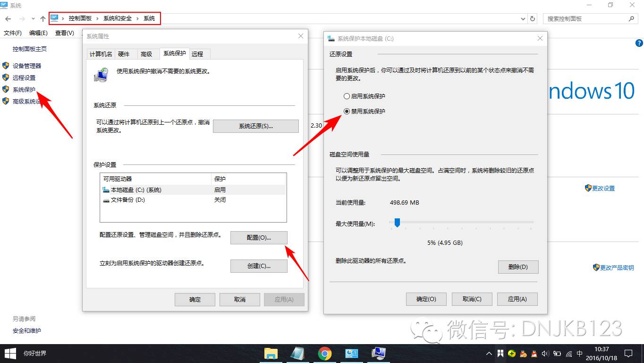This screenshot has height=363, width=644.
Task: Show hidden system tray icons
Action: click(x=489, y=354)
